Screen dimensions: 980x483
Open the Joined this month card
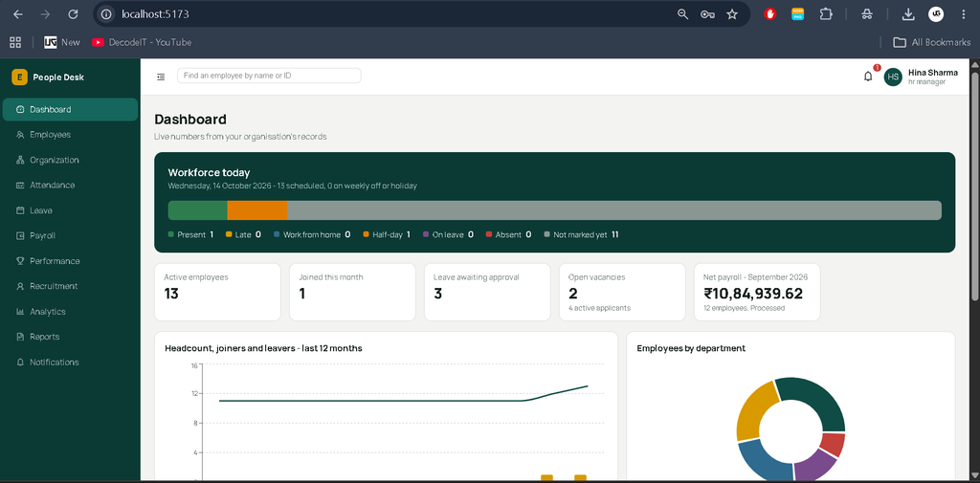pos(352,292)
